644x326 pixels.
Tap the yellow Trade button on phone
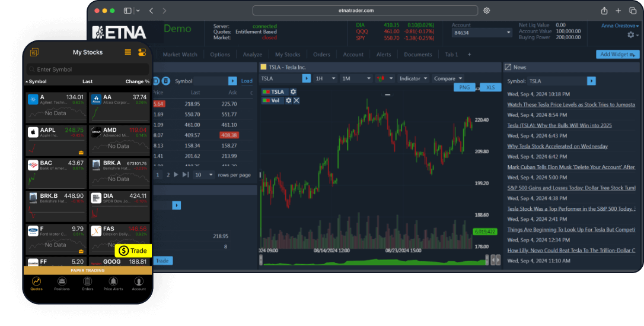[x=133, y=251]
